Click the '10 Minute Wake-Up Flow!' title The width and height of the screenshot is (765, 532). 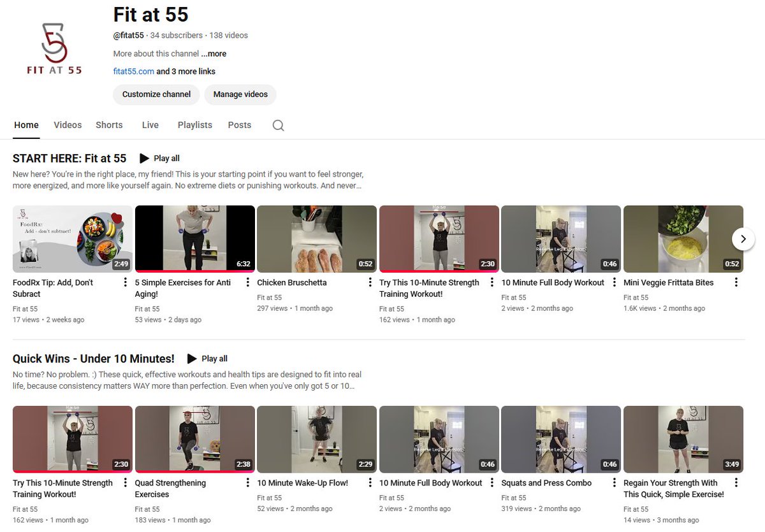303,483
